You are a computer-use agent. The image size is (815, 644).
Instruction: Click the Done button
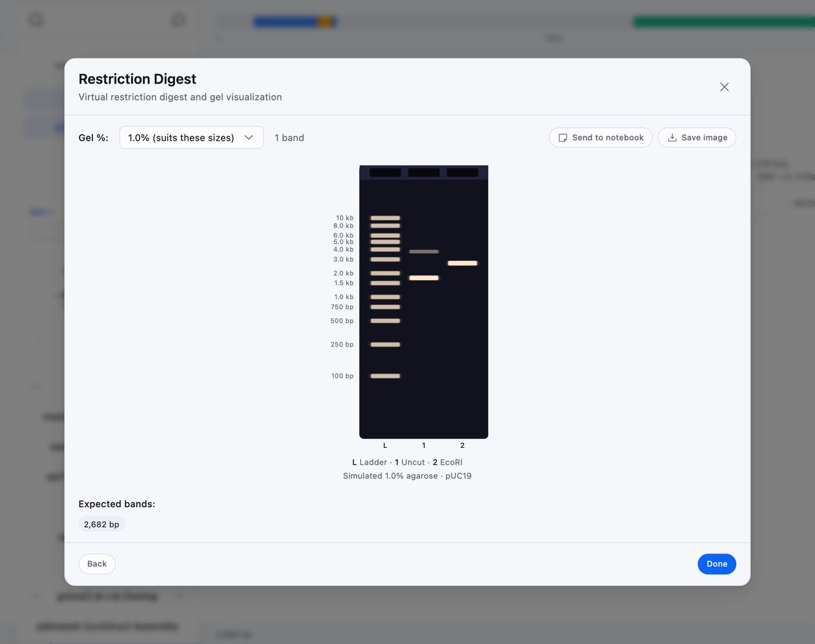(x=716, y=564)
